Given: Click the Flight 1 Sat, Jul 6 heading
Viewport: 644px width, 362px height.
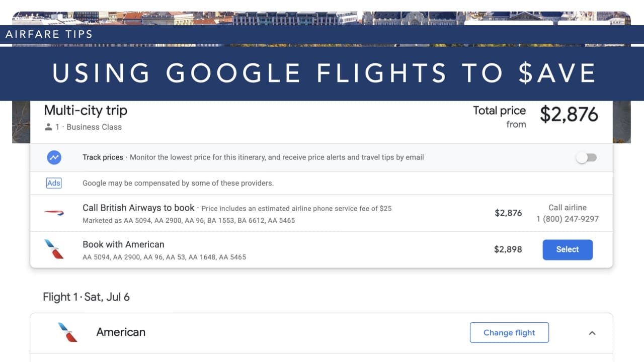Looking at the screenshot, I should 86,297.
